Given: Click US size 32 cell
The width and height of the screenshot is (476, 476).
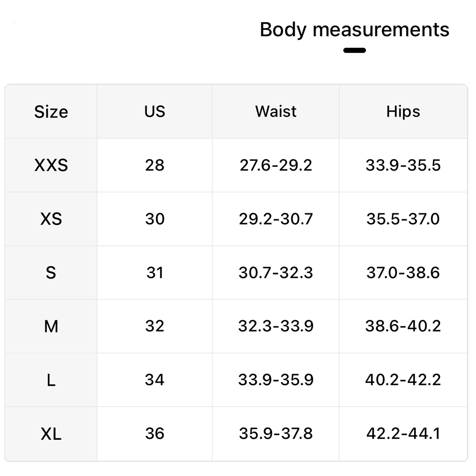Looking at the screenshot, I should coord(155,326).
